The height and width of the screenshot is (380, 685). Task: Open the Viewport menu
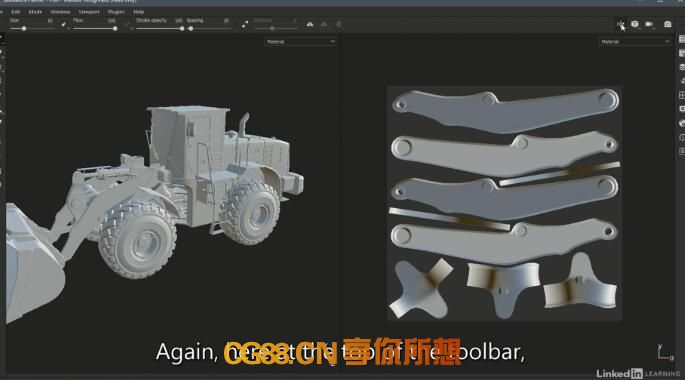coord(89,12)
